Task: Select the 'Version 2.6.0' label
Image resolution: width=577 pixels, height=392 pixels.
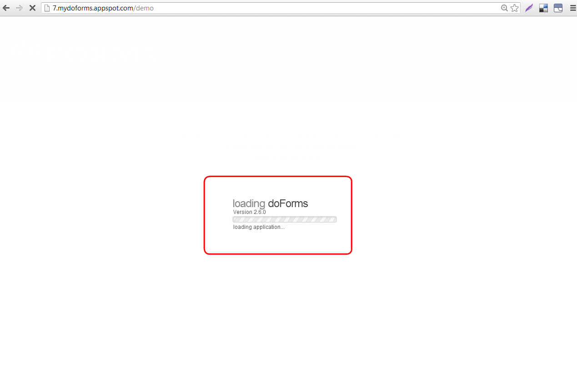Action: [x=249, y=212]
